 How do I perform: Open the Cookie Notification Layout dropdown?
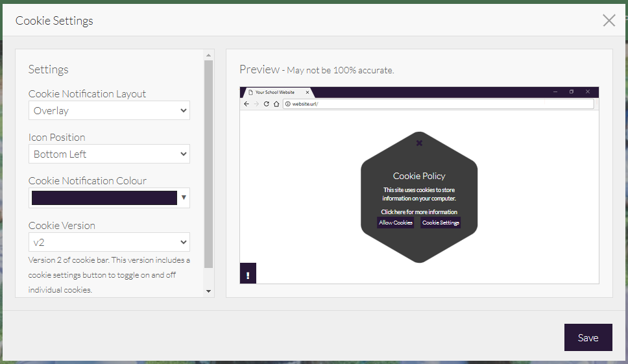tap(109, 111)
